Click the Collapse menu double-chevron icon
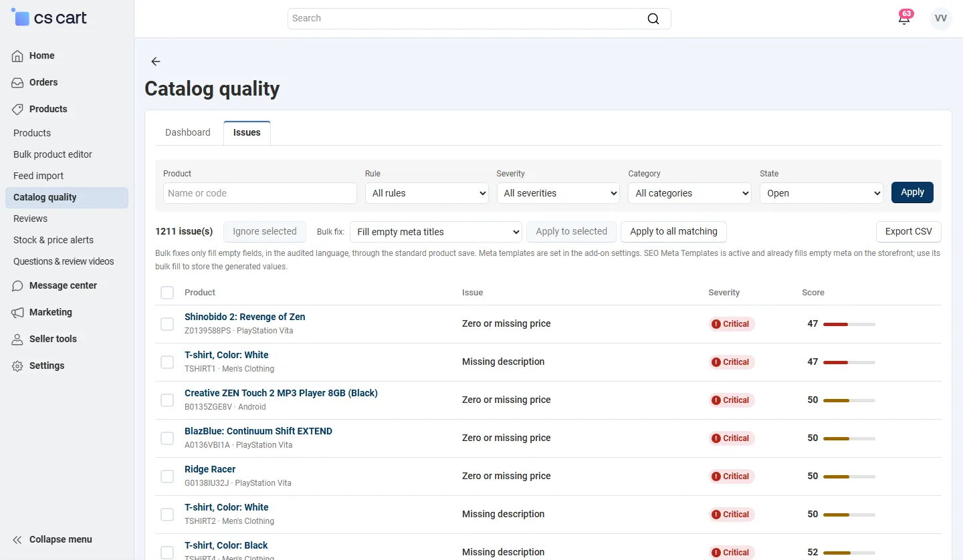The width and height of the screenshot is (963, 560). pos(17,540)
